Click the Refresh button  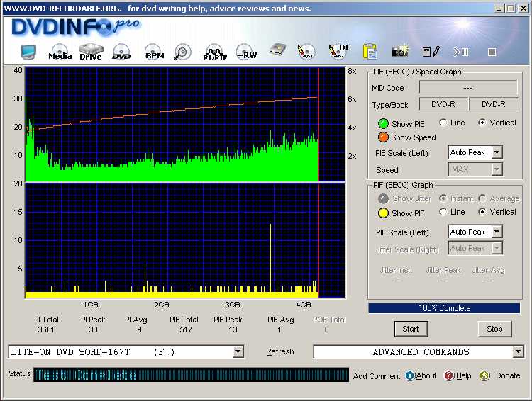tap(280, 352)
